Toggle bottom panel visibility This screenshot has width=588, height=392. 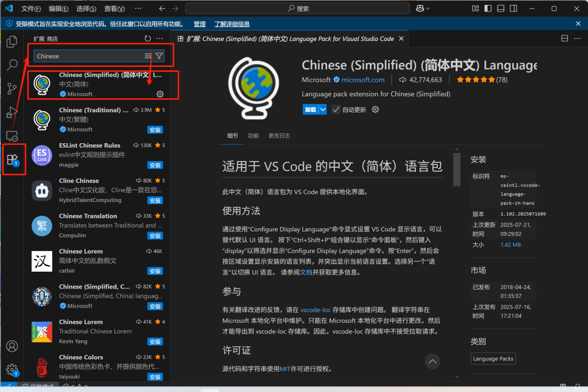[501, 8]
